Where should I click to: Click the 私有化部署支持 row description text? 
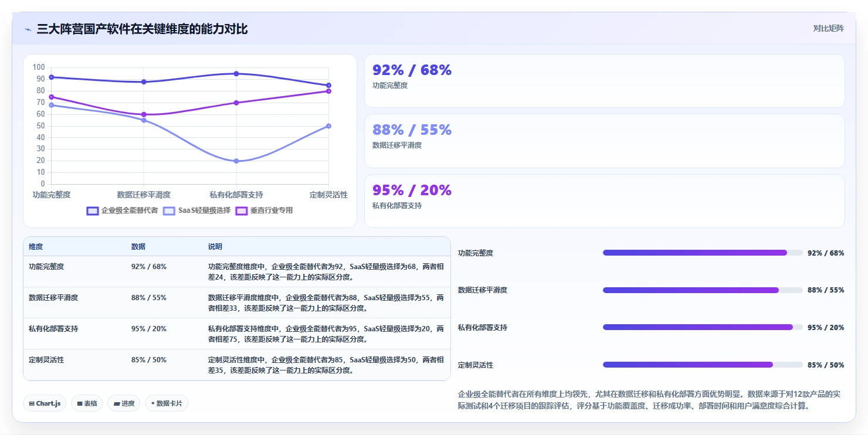coord(326,334)
